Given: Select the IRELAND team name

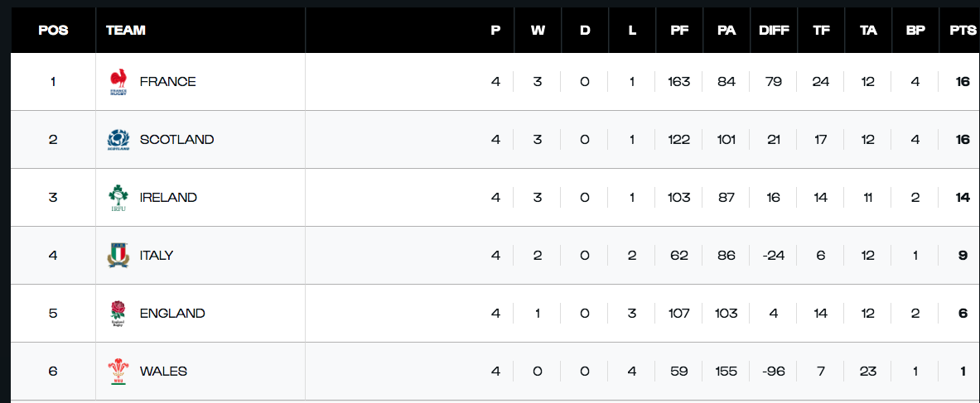Looking at the screenshot, I should pos(168,198).
